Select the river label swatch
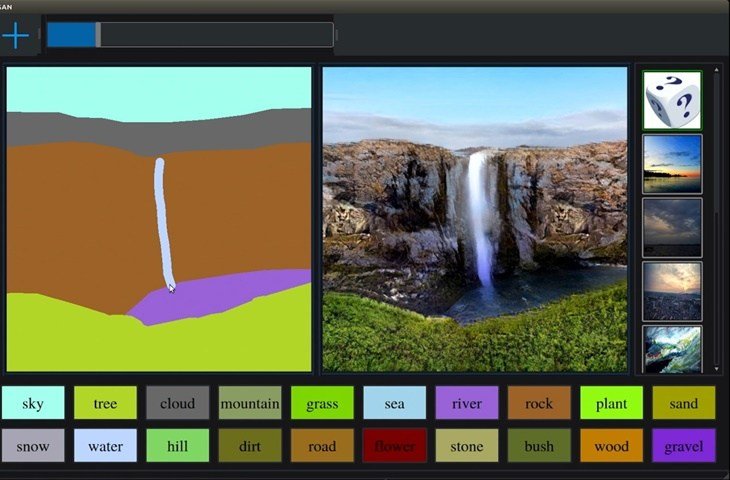This screenshot has width=730, height=480. (466, 403)
